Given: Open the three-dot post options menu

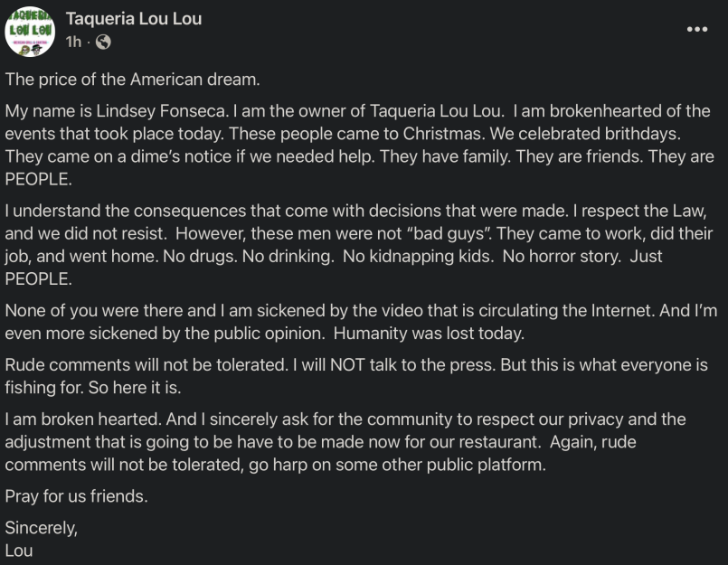Looking at the screenshot, I should point(697,29).
